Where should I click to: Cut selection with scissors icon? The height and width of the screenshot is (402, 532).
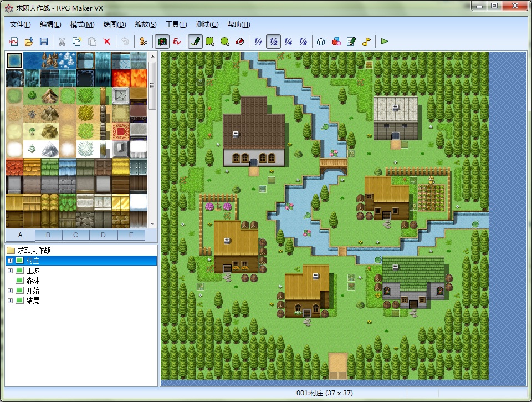[62, 42]
